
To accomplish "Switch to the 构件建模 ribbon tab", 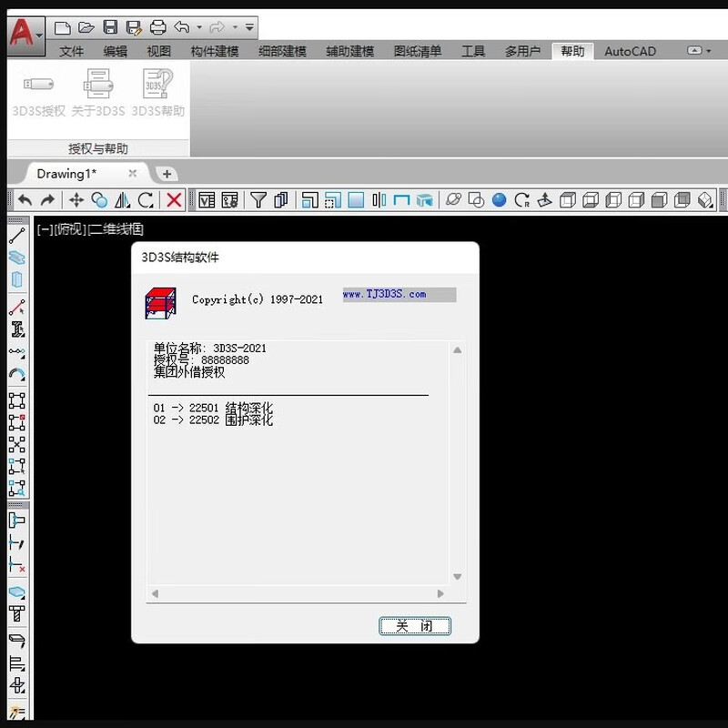I will tap(215, 52).
